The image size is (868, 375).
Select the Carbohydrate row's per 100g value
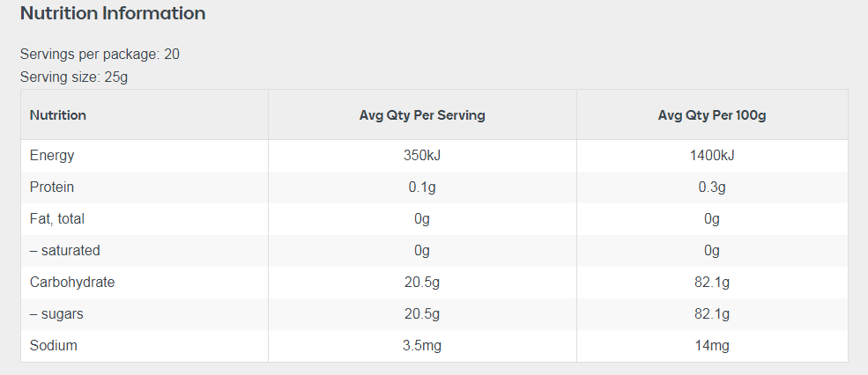(x=712, y=283)
